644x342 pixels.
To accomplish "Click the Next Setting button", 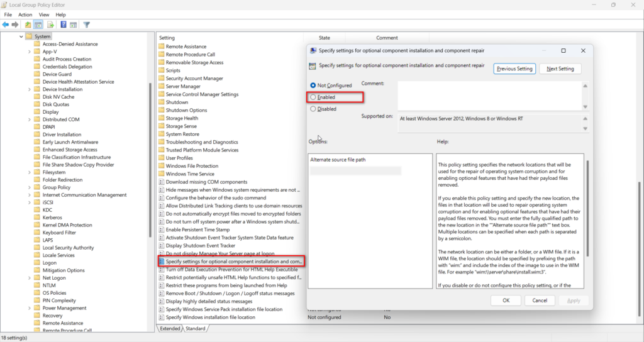I will pyautogui.click(x=560, y=69).
